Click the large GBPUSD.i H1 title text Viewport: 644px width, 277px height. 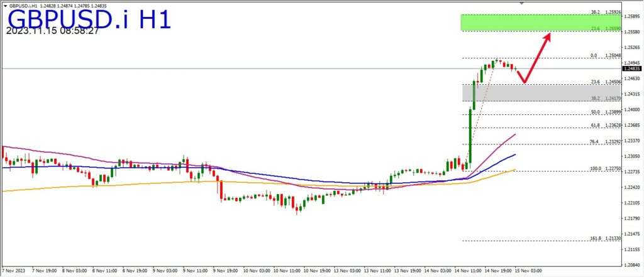(x=89, y=19)
